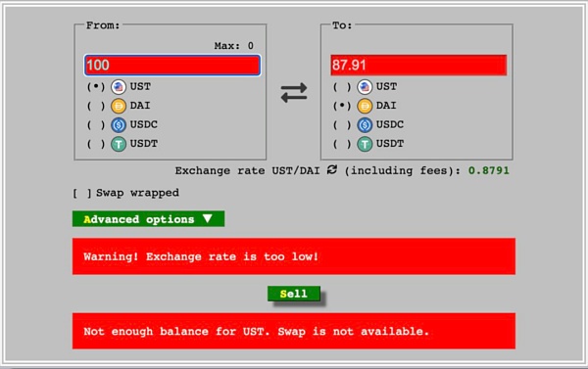Click the 0.8791 exchange rate value
Screen dimensions: 588x369
tap(489, 170)
